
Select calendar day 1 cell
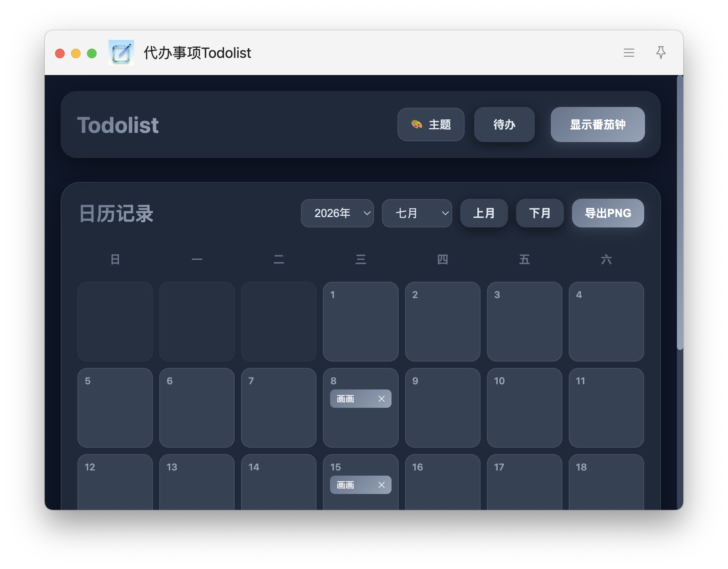pos(360,321)
